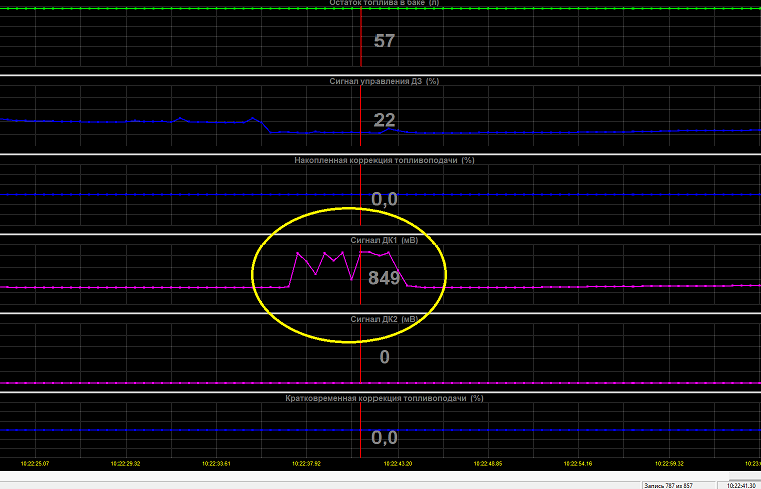Click the horizontal scrollbar below the time axis

coord(380,475)
